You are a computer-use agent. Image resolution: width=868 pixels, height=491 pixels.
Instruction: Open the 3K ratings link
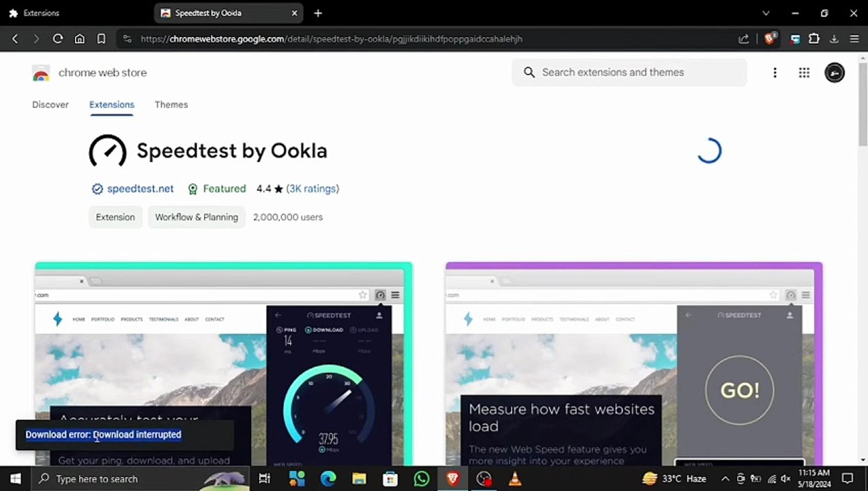coord(313,189)
